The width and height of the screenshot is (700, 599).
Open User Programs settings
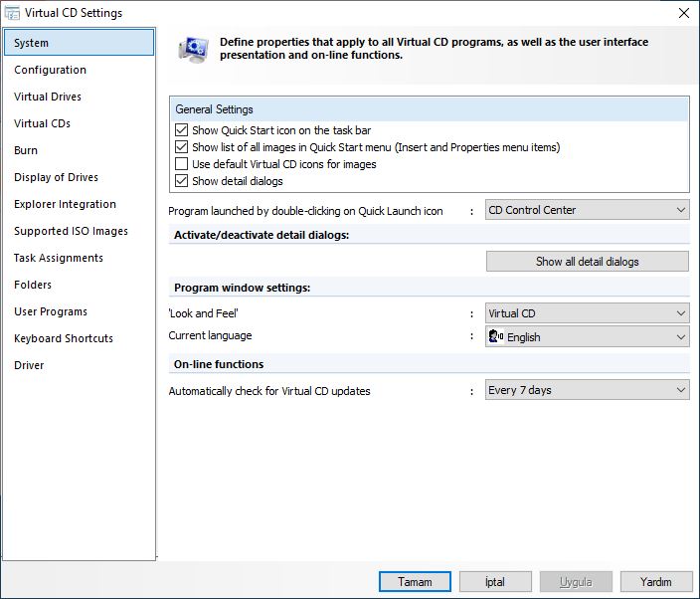[x=80, y=311]
